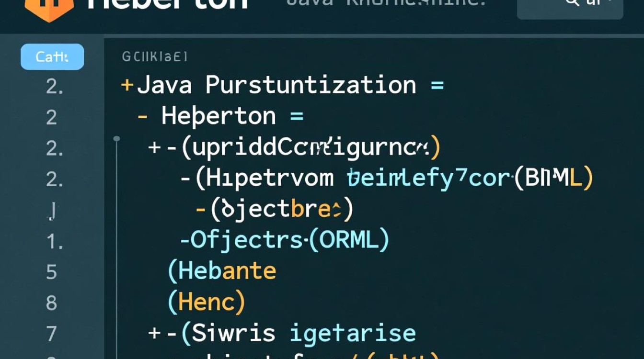Image resolution: width=644 pixels, height=359 pixels.
Task: Expand the upriddCcnfigurnce plus sign
Action: tap(154, 147)
